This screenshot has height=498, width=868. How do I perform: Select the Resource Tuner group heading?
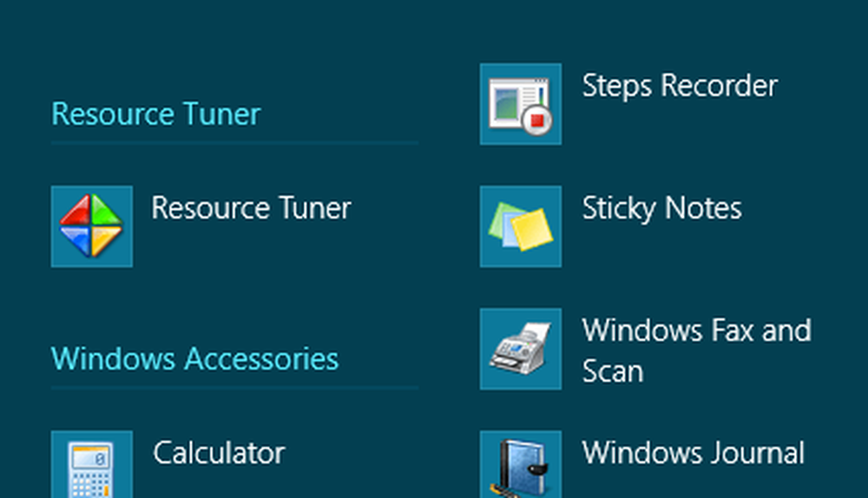tap(156, 115)
